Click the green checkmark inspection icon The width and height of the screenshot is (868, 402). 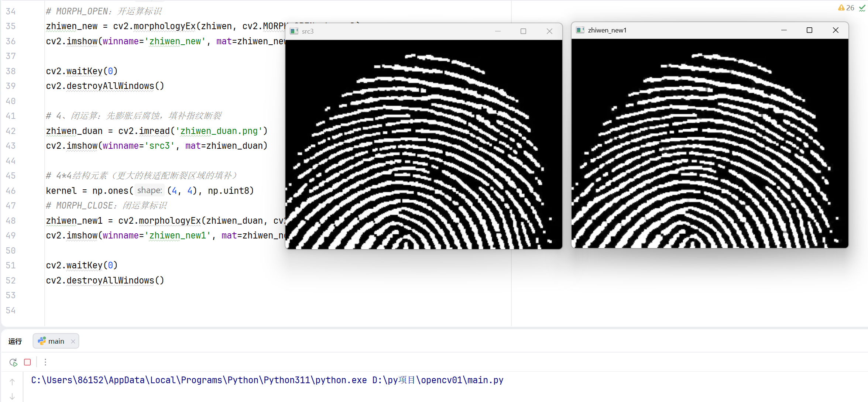click(862, 8)
